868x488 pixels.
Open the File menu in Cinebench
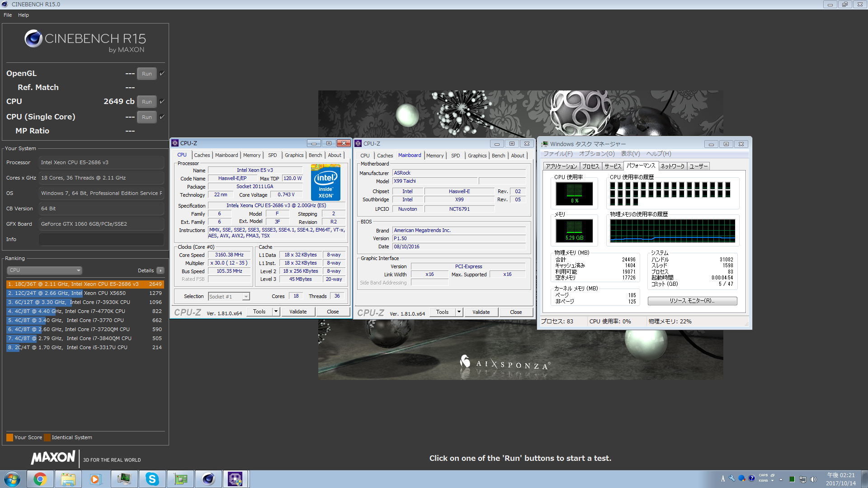tap(8, 15)
